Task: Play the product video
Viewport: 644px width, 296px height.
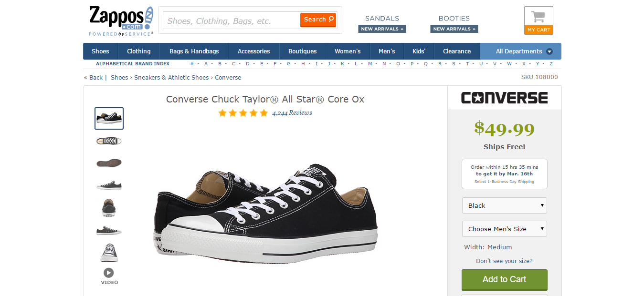Action: (x=109, y=273)
